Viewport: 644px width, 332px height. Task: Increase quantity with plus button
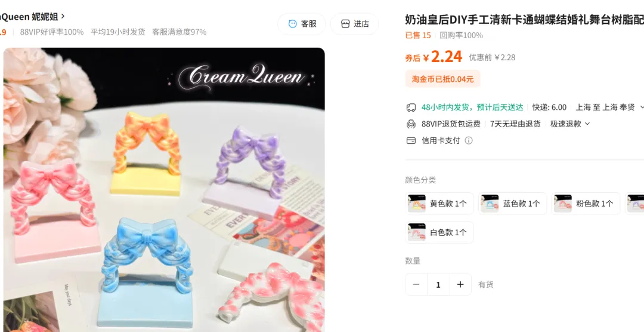pyautogui.click(x=460, y=284)
